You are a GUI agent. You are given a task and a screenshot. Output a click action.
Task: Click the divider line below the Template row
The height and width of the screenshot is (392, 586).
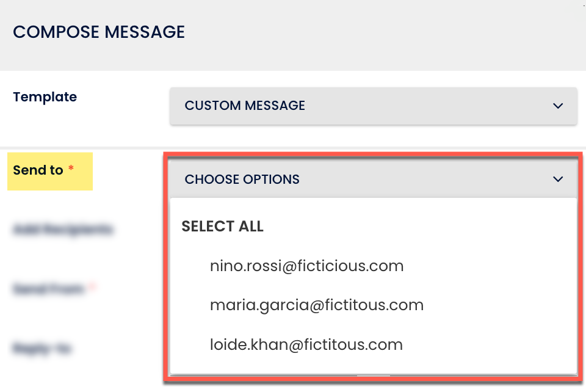click(x=293, y=147)
